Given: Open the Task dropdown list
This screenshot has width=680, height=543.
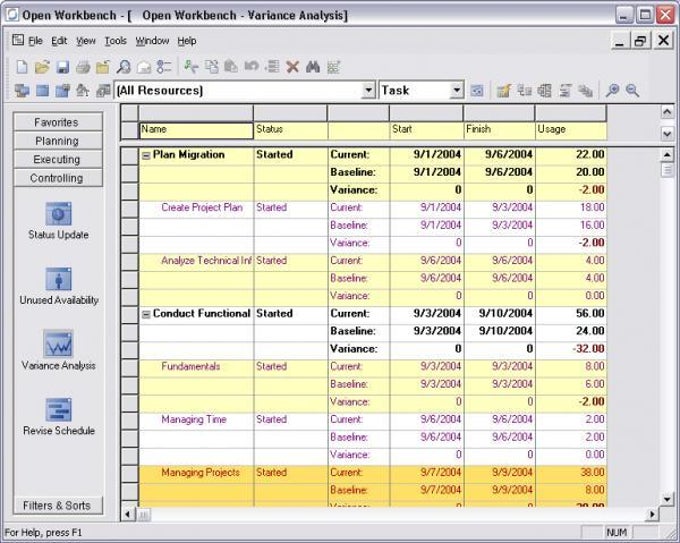Looking at the screenshot, I should click(x=456, y=90).
